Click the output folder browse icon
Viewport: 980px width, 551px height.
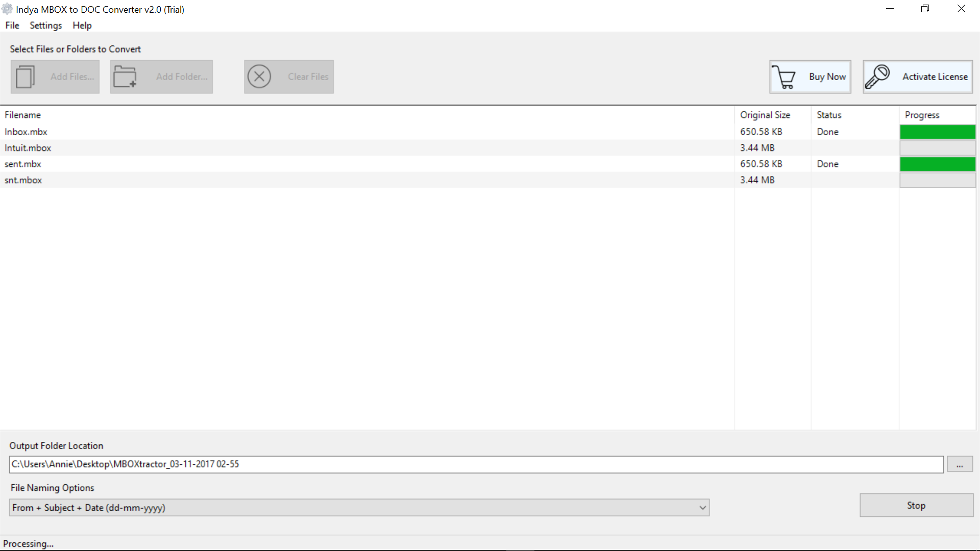[960, 464]
